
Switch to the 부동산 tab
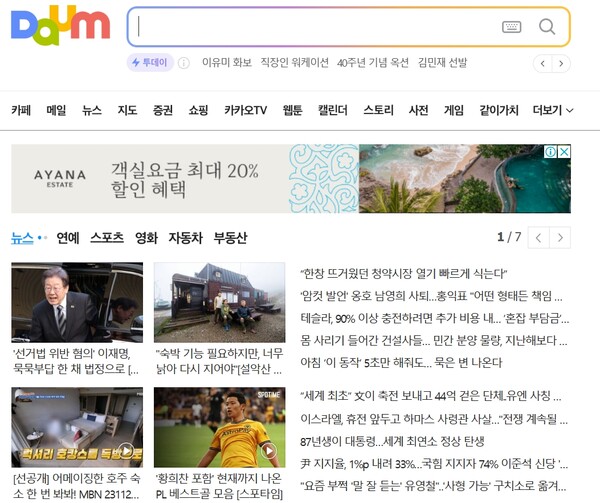[x=230, y=238]
